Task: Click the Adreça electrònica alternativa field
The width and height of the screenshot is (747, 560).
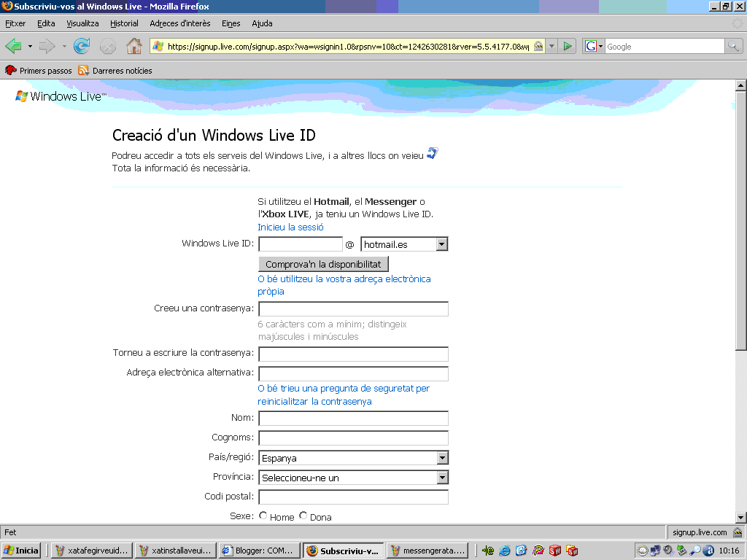Action: 354,373
